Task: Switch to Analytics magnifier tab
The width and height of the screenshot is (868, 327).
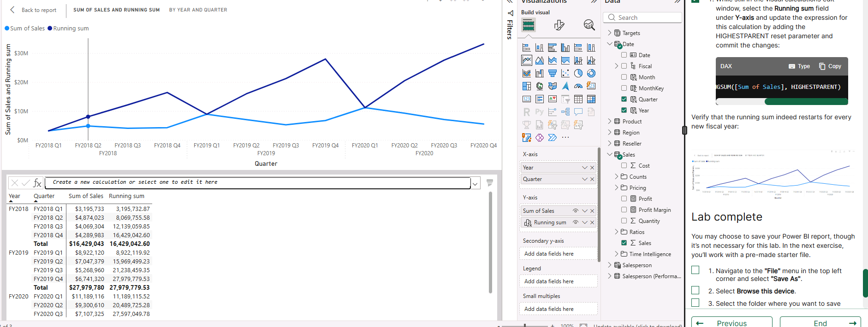Action: click(589, 25)
